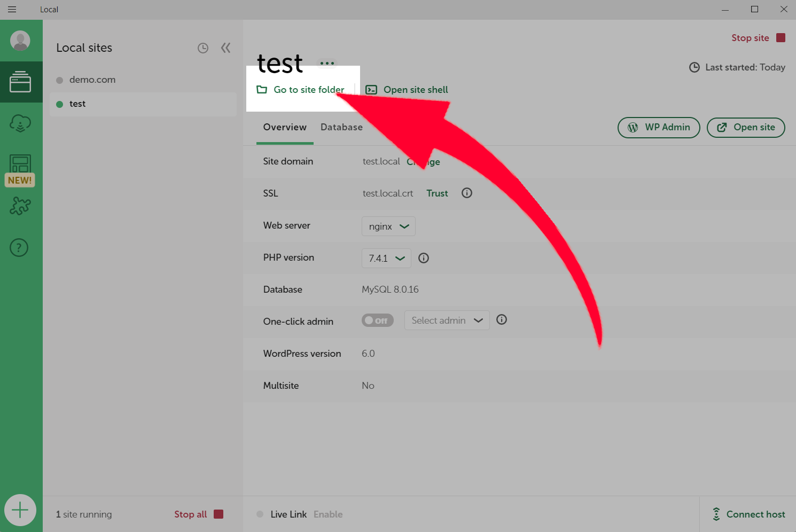Click the Connect host label
Viewport: 796px width, 532px height.
755,514
